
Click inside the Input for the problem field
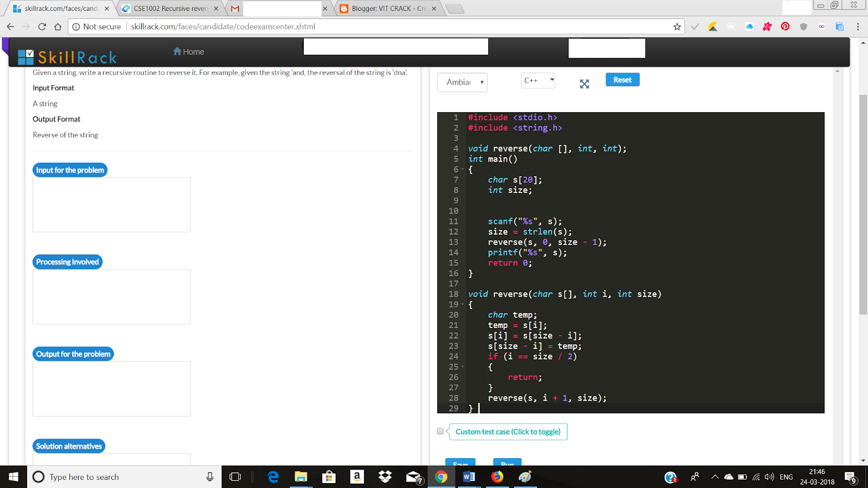pos(111,204)
